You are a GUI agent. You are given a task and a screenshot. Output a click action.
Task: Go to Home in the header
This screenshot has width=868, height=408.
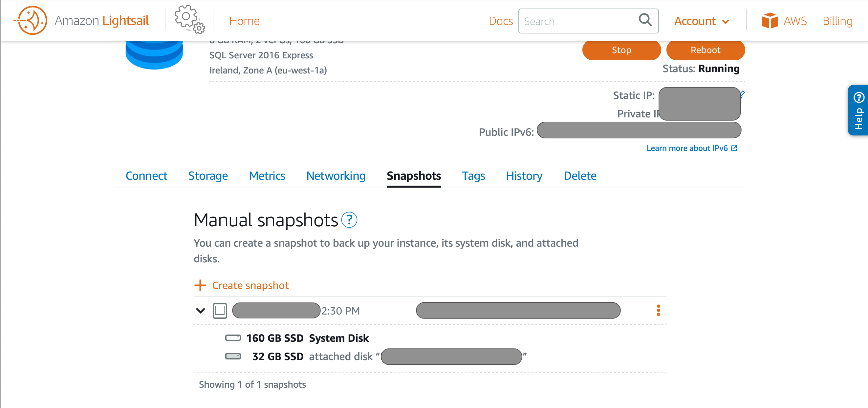244,21
